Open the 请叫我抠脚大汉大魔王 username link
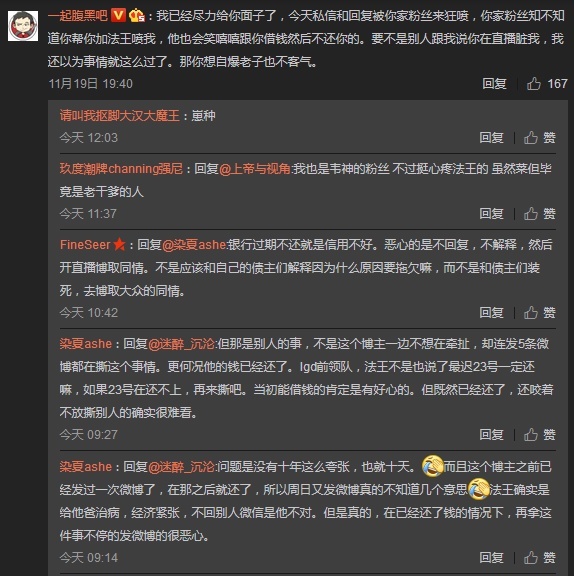The width and height of the screenshot is (574, 576). click(x=120, y=116)
